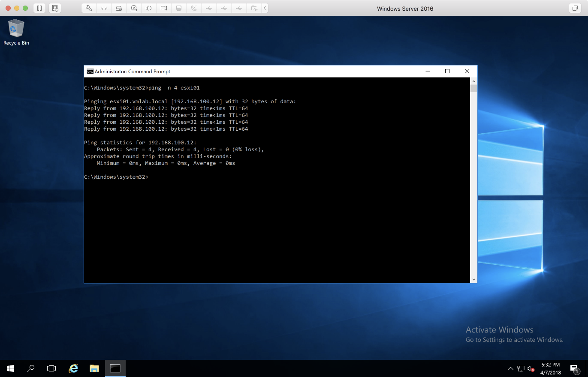Open taskbar search magnifier

31,368
